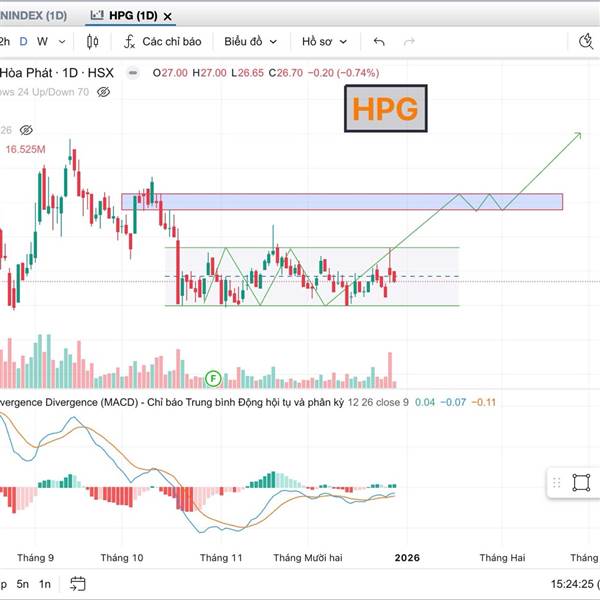Image resolution: width=600 pixels, height=600 pixels.
Task: Click the −0.20 (−0.74%) change value
Action: (343, 73)
